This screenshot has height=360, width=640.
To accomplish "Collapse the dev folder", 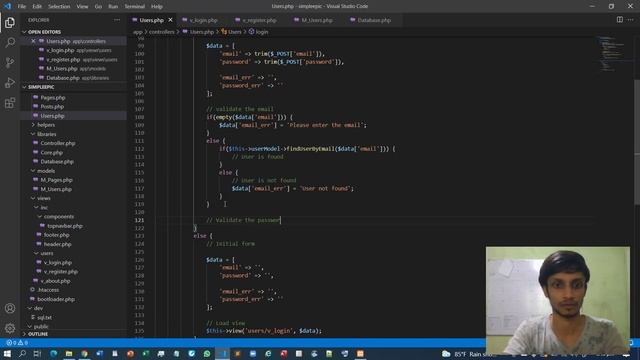I will [x=38, y=308].
